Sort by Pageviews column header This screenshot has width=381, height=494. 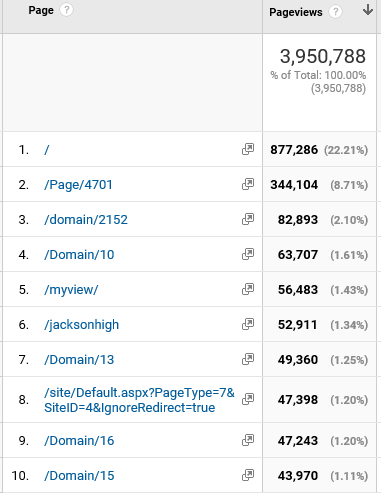click(296, 12)
